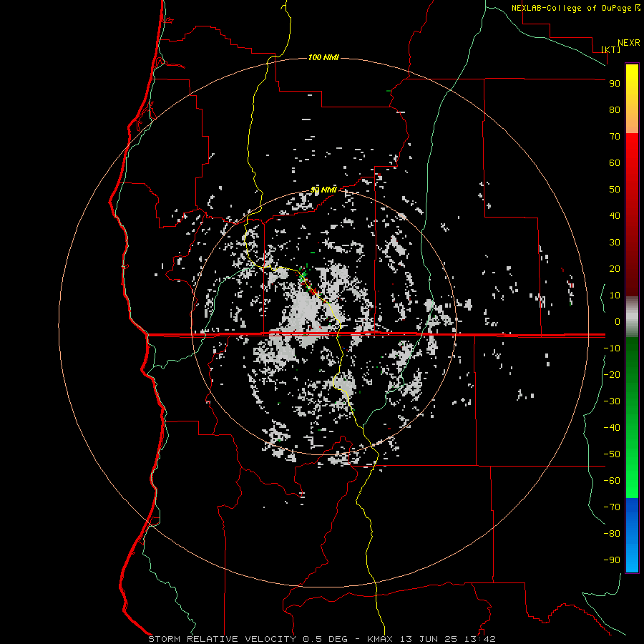Click the 40 value on velocity scale
The width and height of the screenshot is (644, 644).
click(615, 216)
